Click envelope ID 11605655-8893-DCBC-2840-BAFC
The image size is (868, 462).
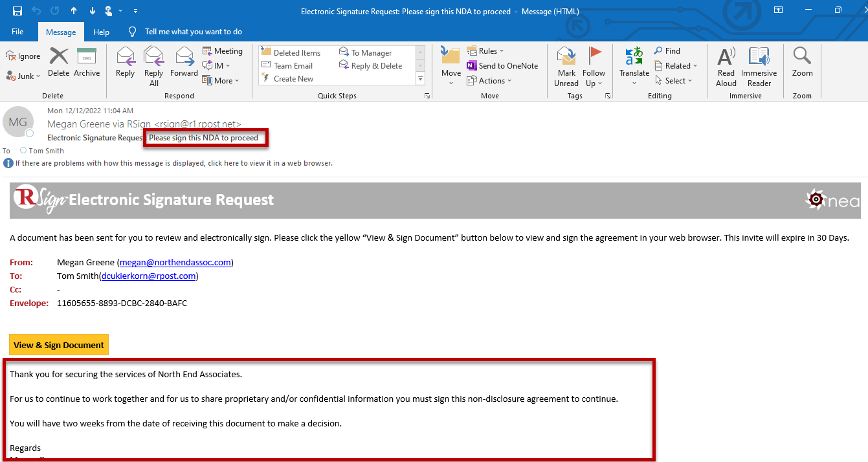point(122,303)
